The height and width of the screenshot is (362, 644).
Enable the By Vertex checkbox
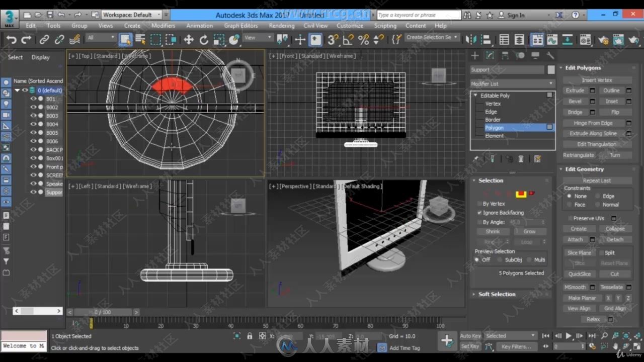coord(479,204)
